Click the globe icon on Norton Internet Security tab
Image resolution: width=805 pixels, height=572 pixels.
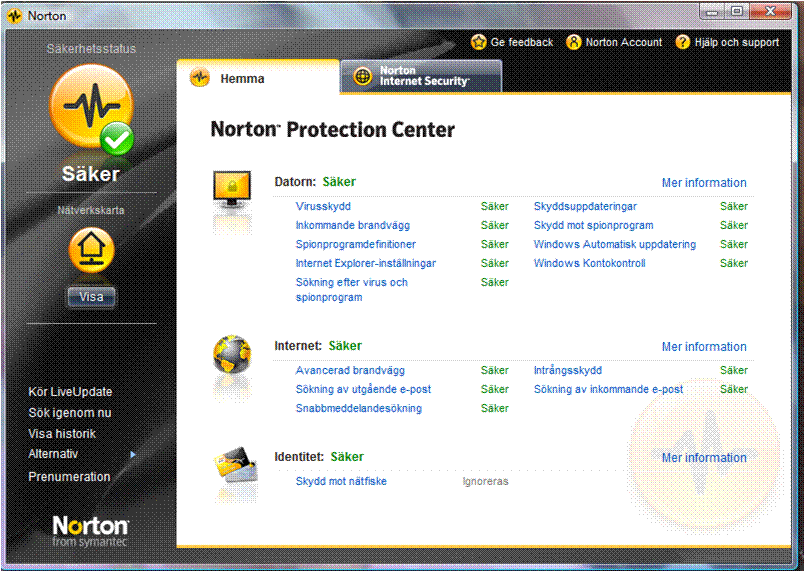click(363, 77)
